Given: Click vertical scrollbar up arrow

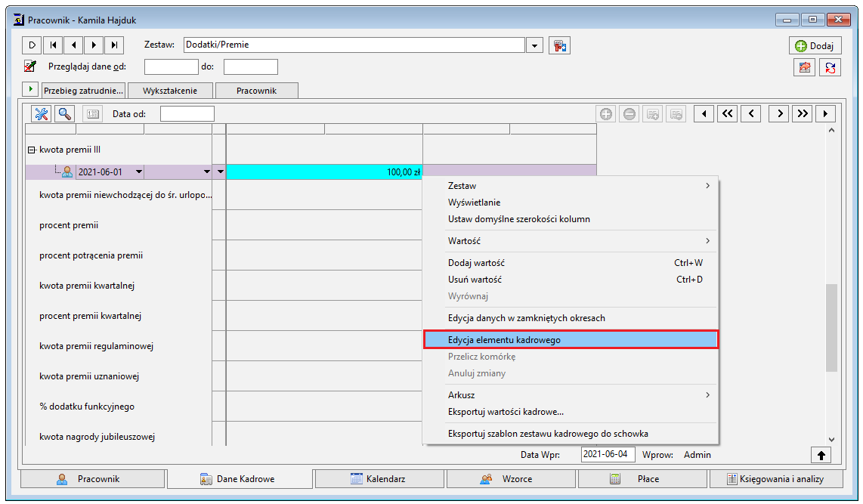Looking at the screenshot, I should [831, 131].
